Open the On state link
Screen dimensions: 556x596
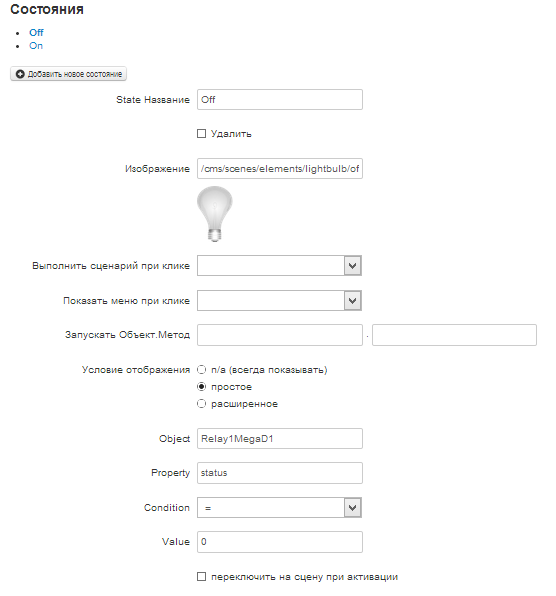pos(36,46)
